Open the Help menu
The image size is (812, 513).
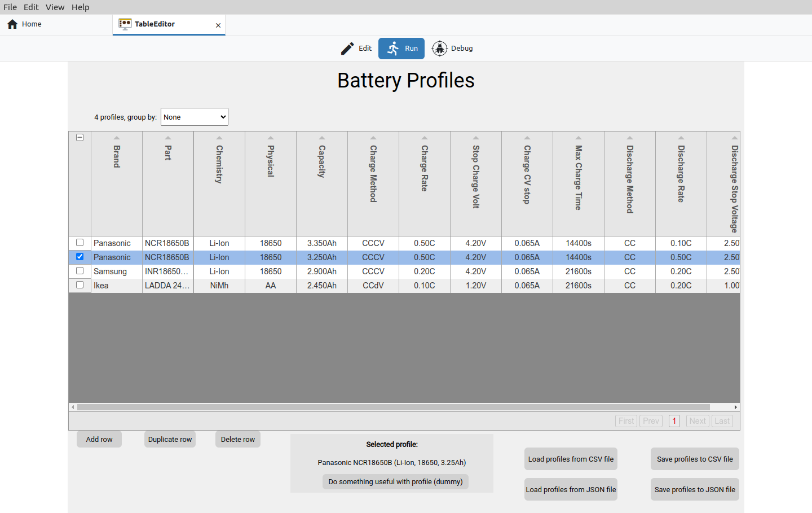[x=81, y=7]
